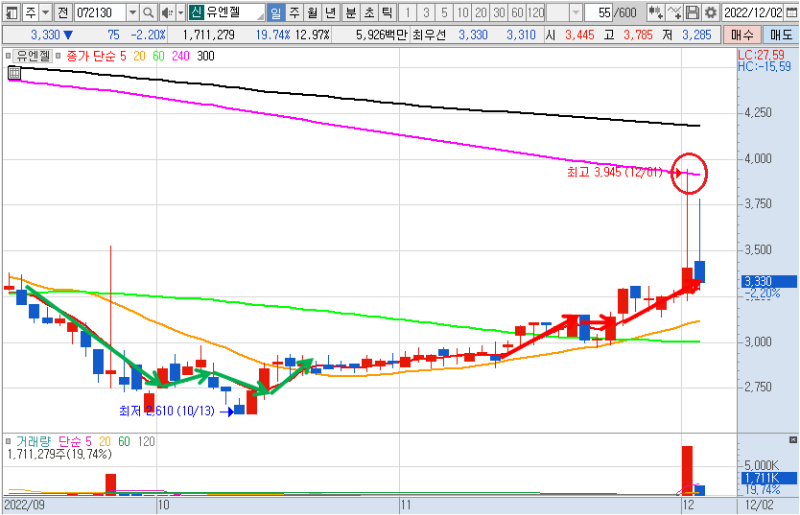Switch to the 분 minute chart tab
The width and height of the screenshot is (800, 515).
point(351,12)
